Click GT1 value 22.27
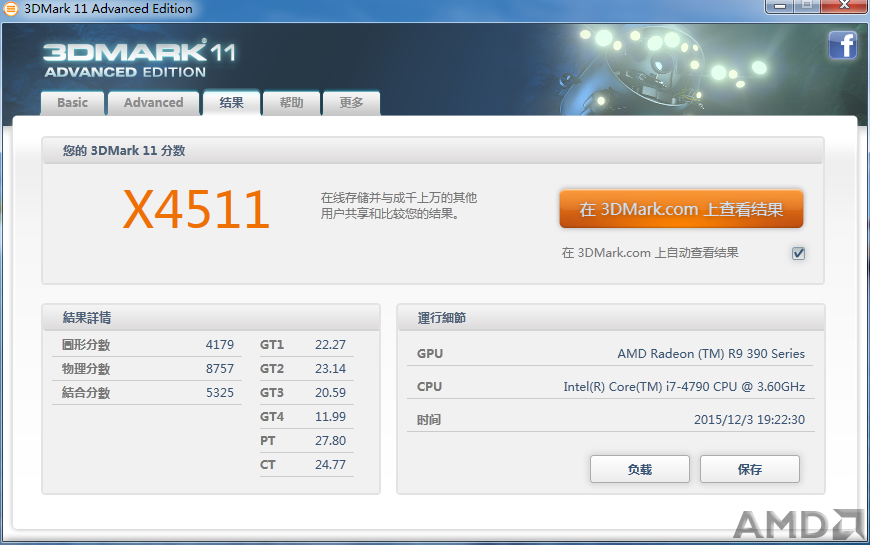 [330, 345]
